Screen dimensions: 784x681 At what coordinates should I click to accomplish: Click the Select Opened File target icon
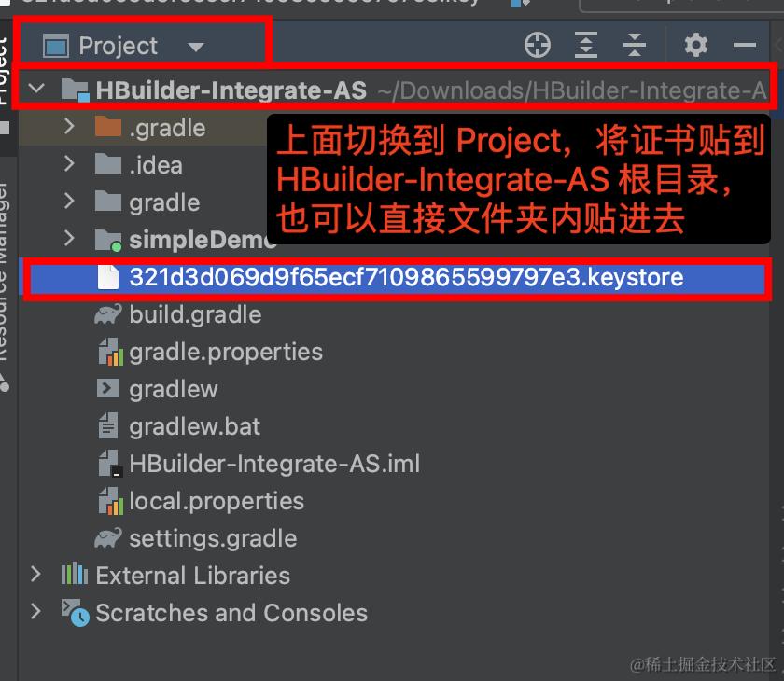(538, 45)
